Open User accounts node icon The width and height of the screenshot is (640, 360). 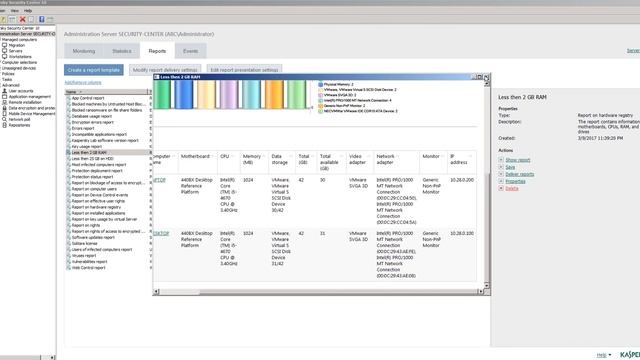pos(4,91)
